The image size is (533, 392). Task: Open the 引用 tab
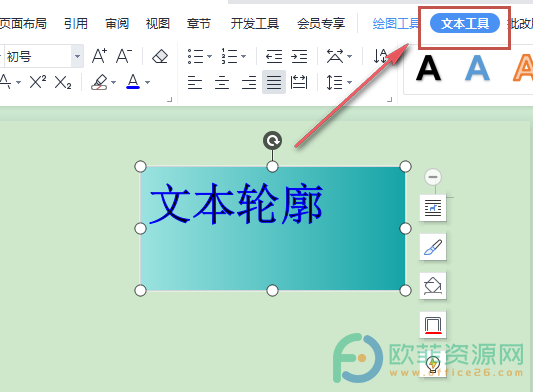(76, 23)
